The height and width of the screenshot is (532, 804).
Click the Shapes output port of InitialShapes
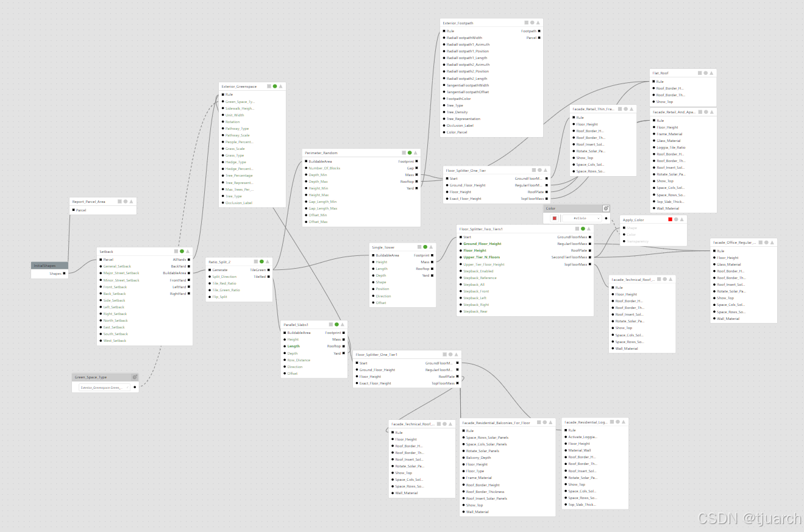click(x=64, y=274)
